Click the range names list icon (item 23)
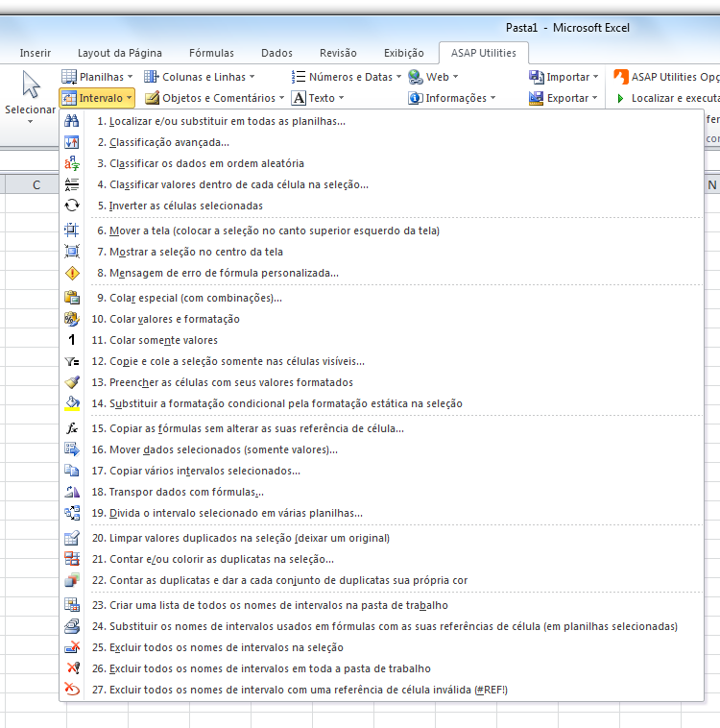The width and height of the screenshot is (720, 728). pyautogui.click(x=72, y=605)
